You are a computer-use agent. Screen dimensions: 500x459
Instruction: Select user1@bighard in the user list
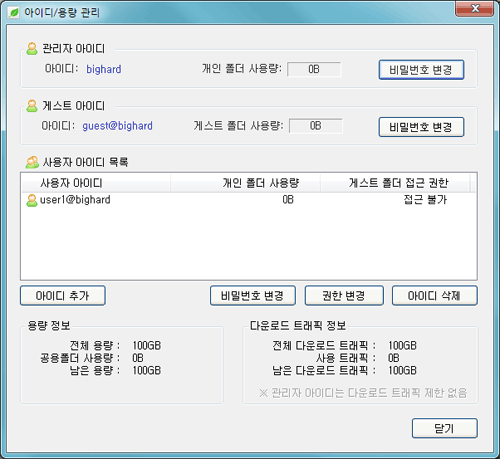click(x=249, y=200)
